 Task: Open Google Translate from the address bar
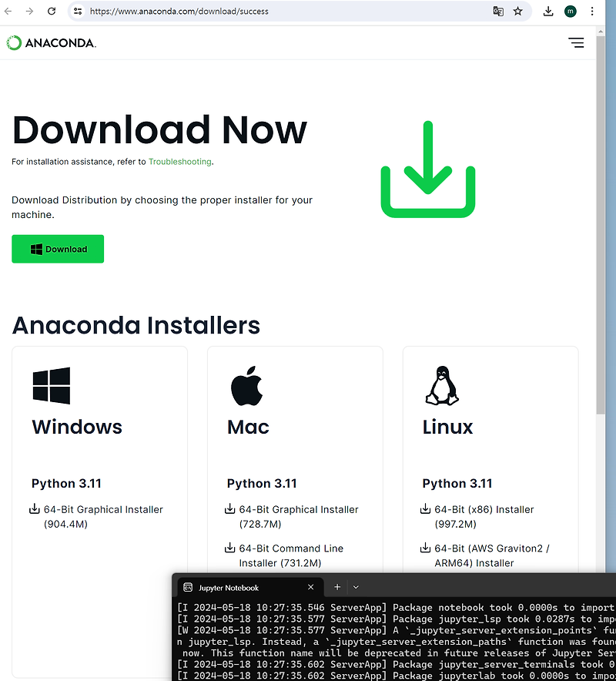(498, 12)
